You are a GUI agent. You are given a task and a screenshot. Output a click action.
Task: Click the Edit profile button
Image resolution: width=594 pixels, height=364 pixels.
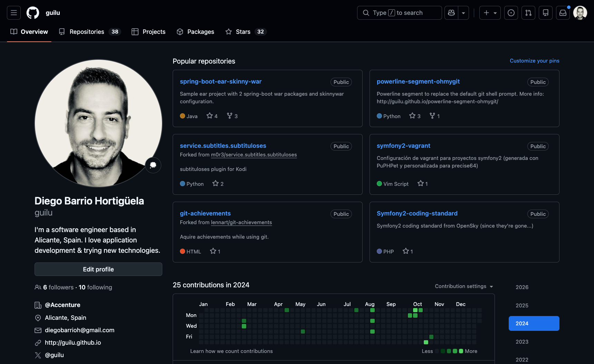pyautogui.click(x=98, y=269)
